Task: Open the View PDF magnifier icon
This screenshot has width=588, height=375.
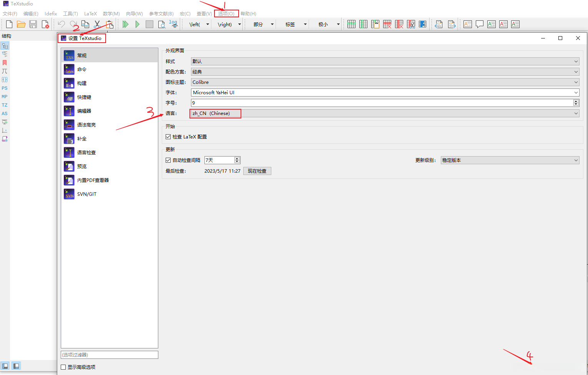Action: (x=162, y=24)
